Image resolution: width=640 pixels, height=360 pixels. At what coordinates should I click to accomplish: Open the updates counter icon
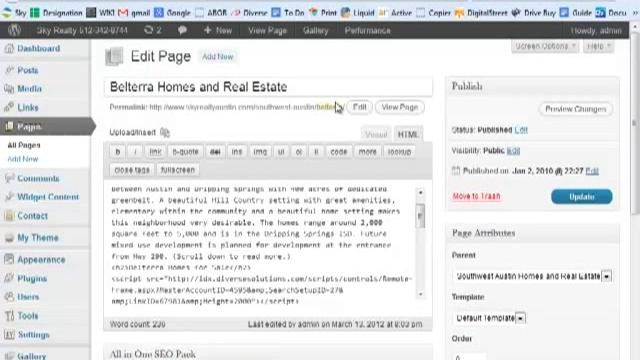[x=153, y=30]
